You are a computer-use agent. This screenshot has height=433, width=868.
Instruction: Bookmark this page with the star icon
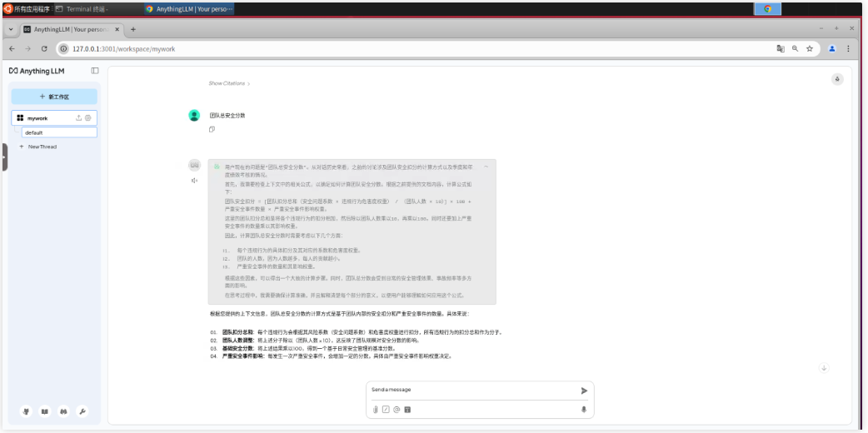point(810,49)
